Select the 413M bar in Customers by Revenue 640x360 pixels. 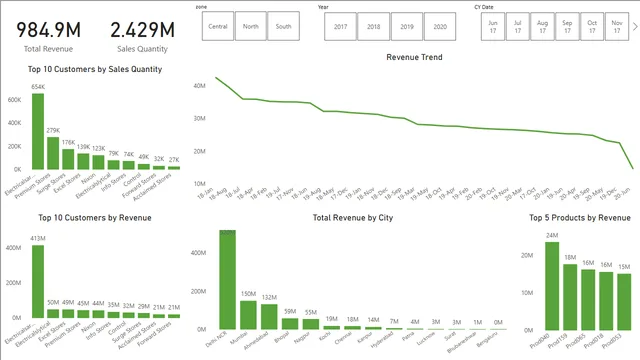click(x=38, y=282)
